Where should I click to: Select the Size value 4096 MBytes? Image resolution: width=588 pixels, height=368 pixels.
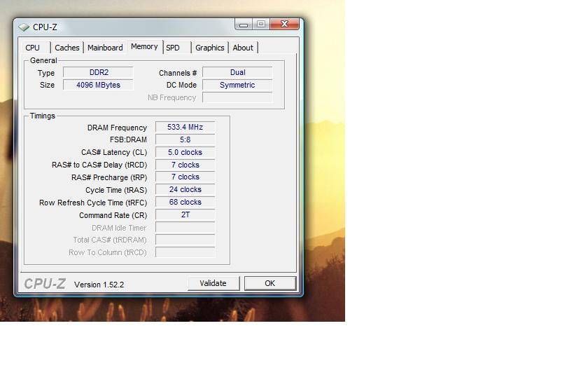98,85
